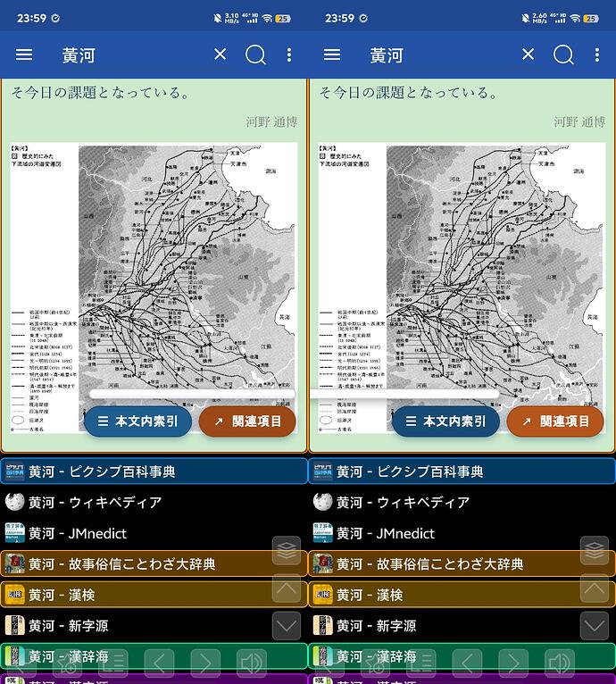This screenshot has height=684, width=616.
Task: Tap the floating up-chevron on left screen
Action: pos(287,588)
